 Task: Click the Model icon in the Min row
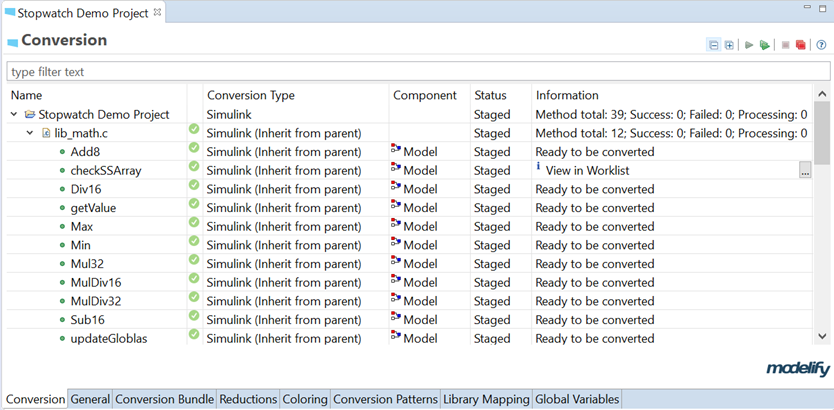(396, 243)
